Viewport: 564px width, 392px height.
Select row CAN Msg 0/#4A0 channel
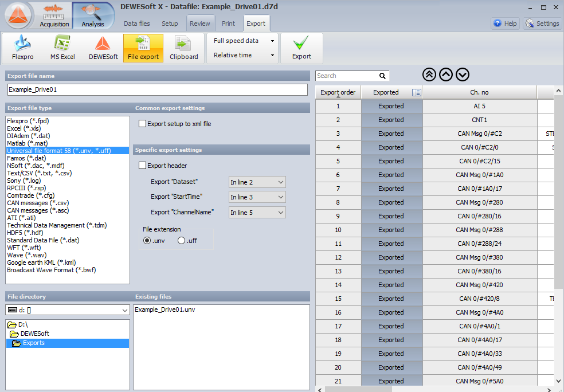480,312
